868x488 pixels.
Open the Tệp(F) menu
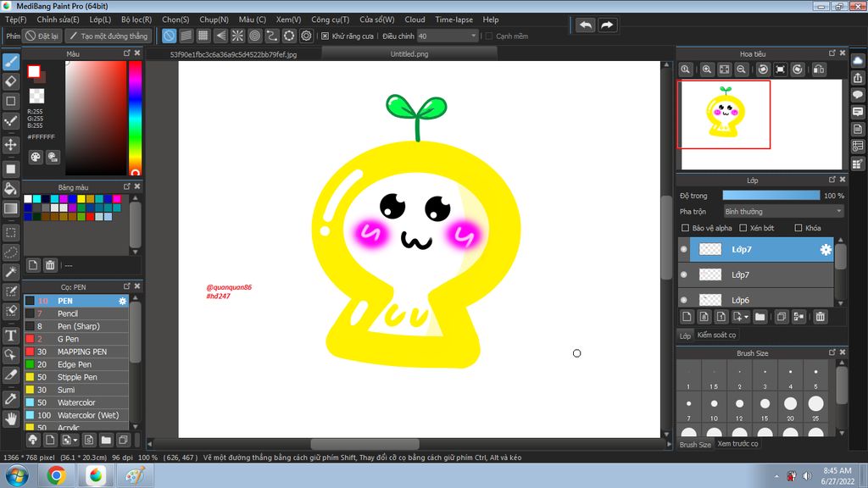[x=15, y=19]
